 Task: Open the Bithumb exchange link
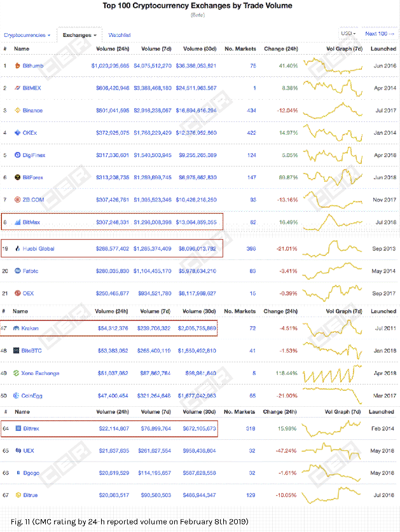[x=33, y=65]
